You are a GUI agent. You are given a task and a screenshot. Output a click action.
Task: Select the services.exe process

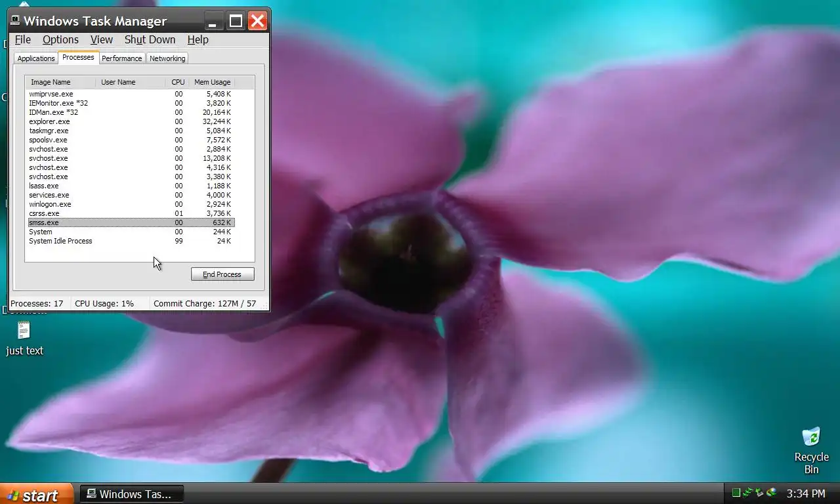(131, 195)
